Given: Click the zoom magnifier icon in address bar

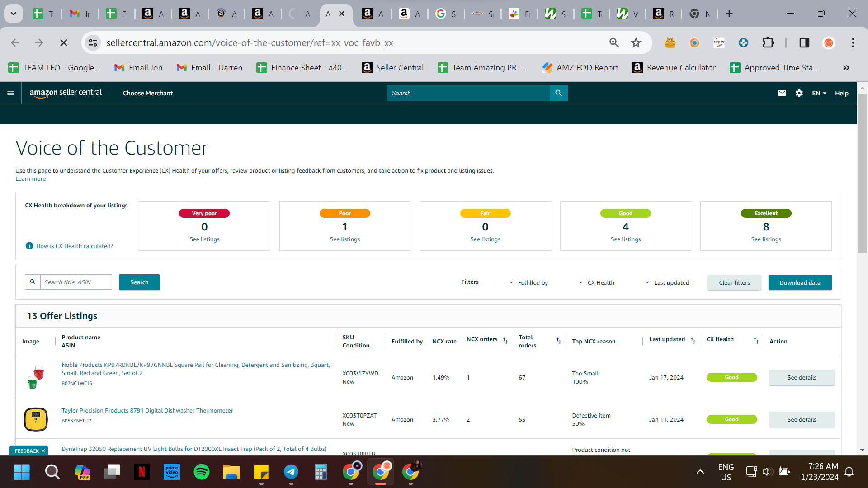Looking at the screenshot, I should pyautogui.click(x=614, y=42).
